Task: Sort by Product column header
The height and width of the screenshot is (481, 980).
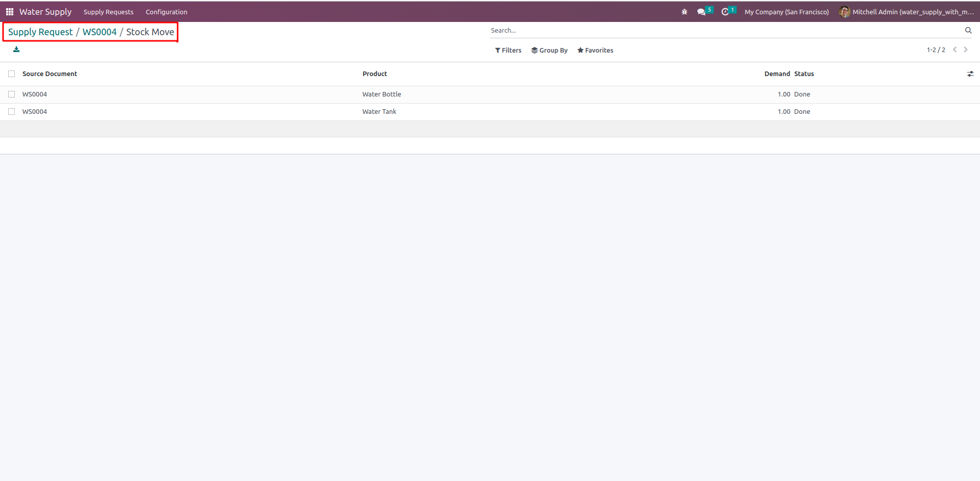Action: (375, 74)
